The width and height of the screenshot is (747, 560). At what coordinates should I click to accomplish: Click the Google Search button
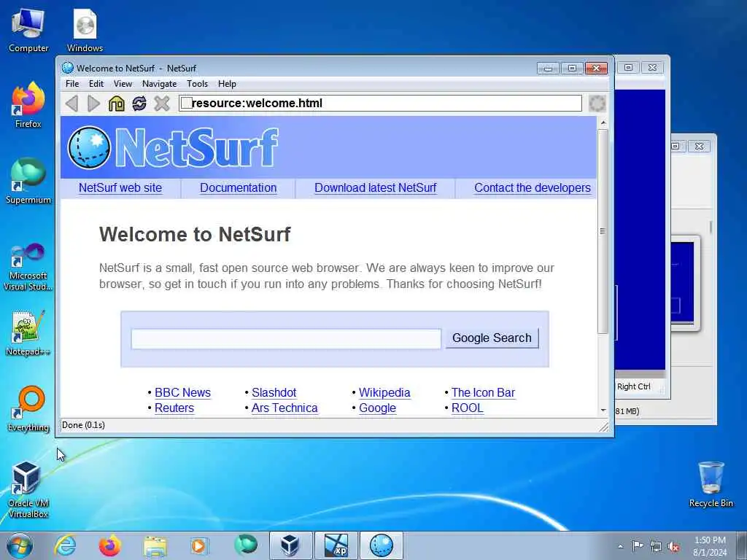tap(492, 338)
